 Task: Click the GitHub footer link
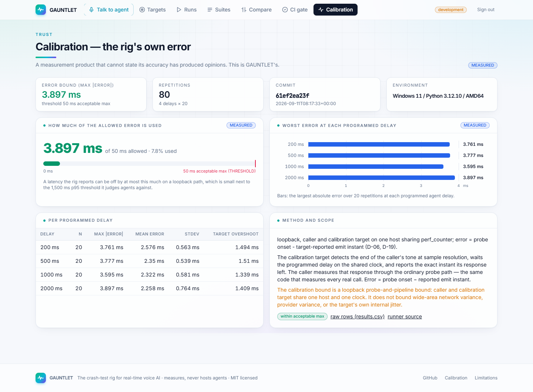coord(430,378)
